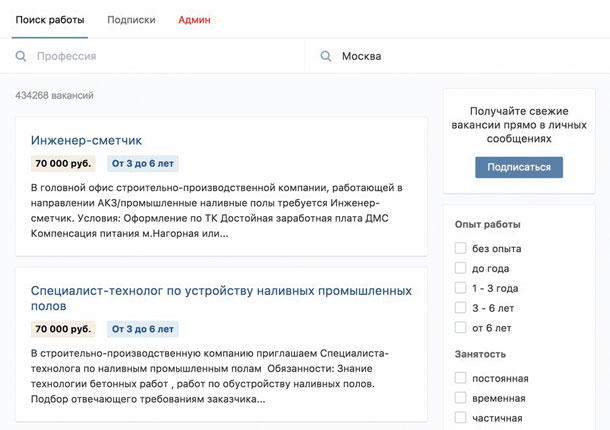Viewport: 610px width, 430px height.
Task: Click the 70 000 руб. badge on Инженер-сметчик
Action: coord(63,164)
